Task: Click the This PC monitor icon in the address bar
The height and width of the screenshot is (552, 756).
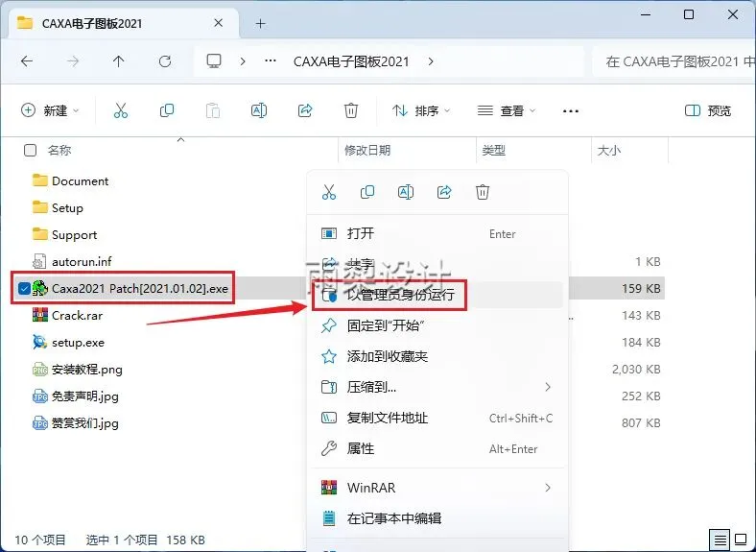Action: click(x=214, y=61)
